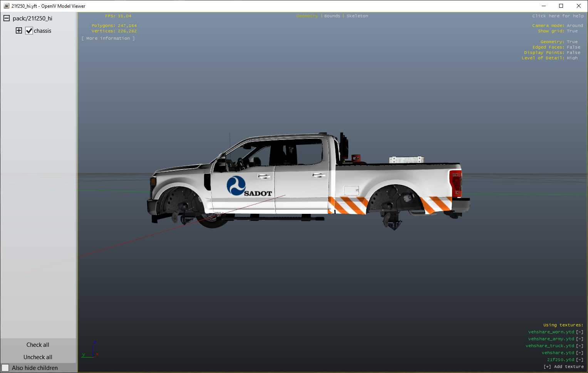Image resolution: width=588 pixels, height=373 pixels.
Task: Click [-] beside the vehshare.ytd texture
Action: 580,353
